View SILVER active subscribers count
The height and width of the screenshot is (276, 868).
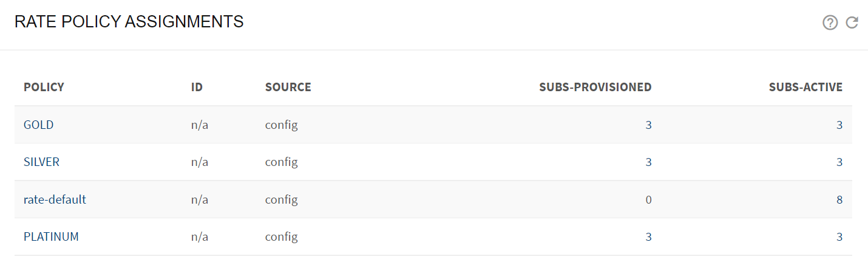click(x=839, y=162)
